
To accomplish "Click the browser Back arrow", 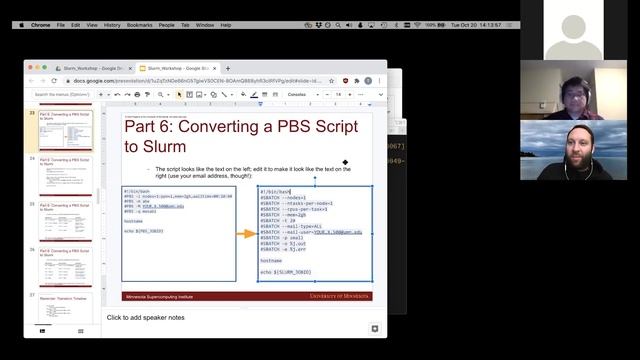I will point(32,81).
